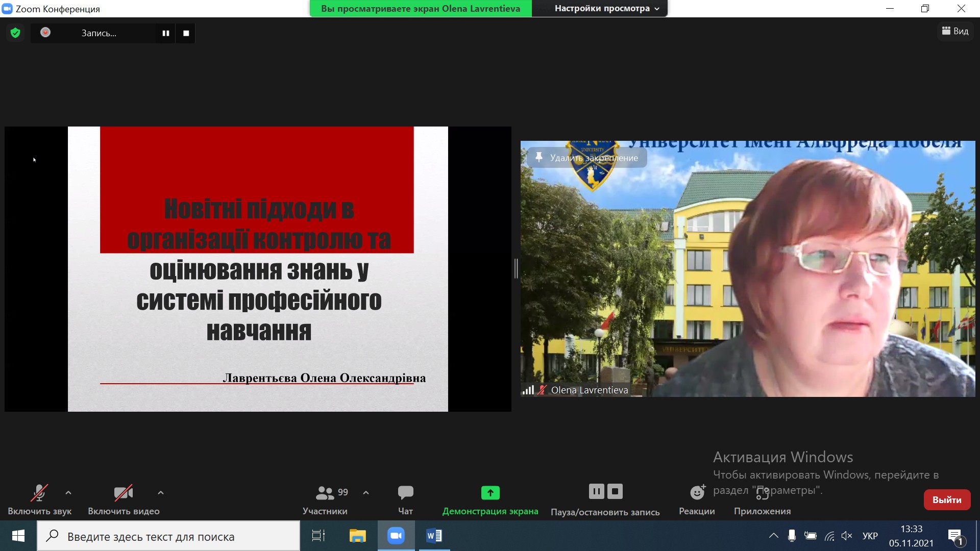Viewport: 980px width, 551px height.
Task: Open Word from the taskbar
Action: point(434,536)
